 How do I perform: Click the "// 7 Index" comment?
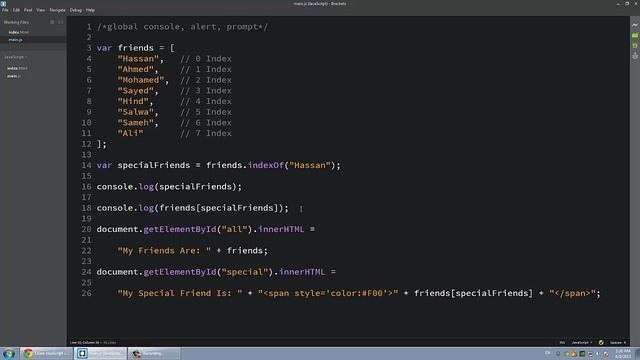(206, 133)
